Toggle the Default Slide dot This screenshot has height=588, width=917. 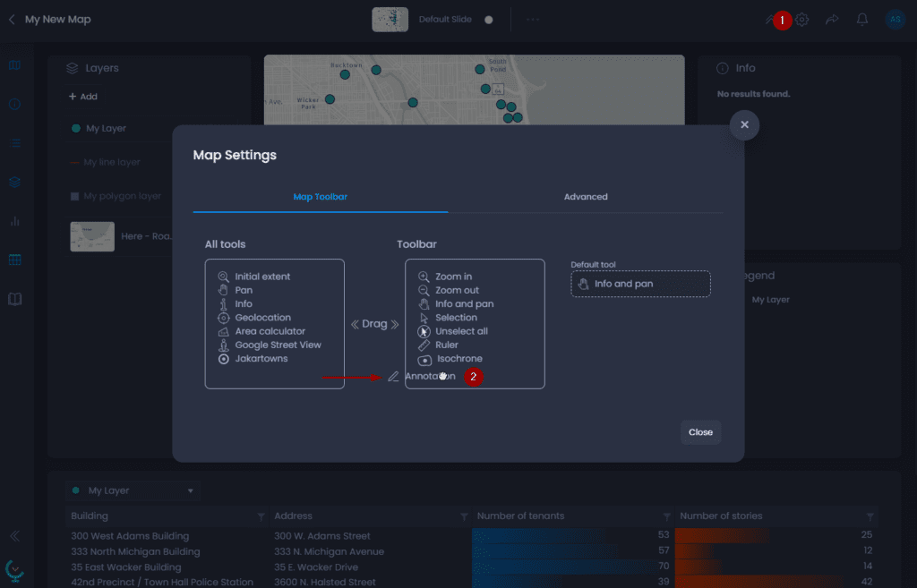coord(489,20)
